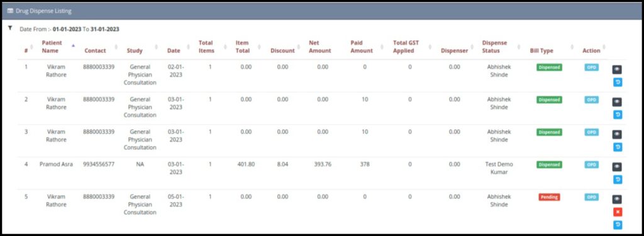
Task: Click red cancel icon in Pending row
Action: click(x=618, y=212)
